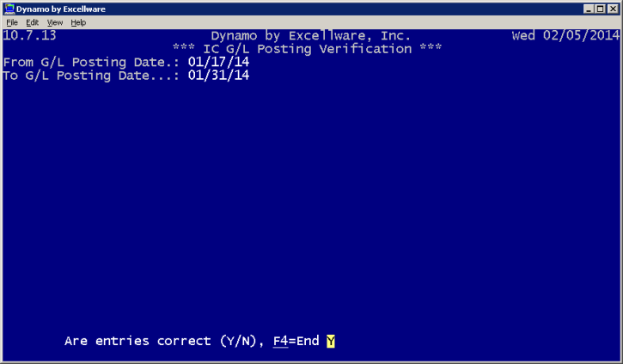Viewport: 623px width, 364px height.
Task: Click the version number 10.7.13
Action: point(29,35)
